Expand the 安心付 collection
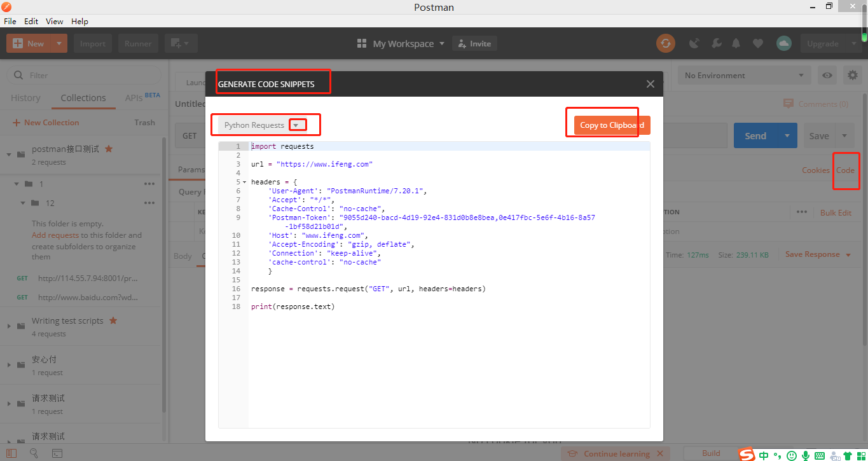The image size is (868, 461). [x=10, y=365]
